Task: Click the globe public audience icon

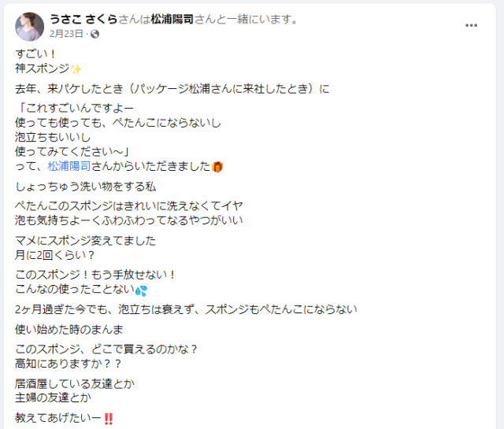Action: pos(94,34)
